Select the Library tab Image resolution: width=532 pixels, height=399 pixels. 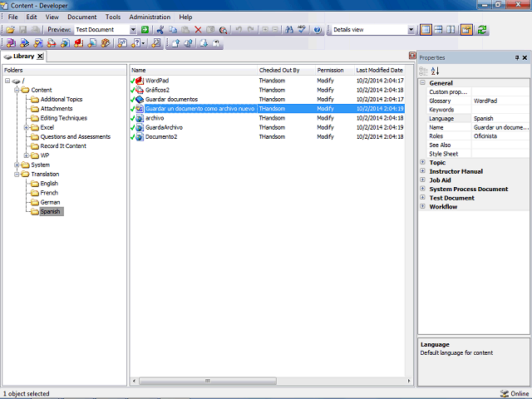tap(23, 57)
